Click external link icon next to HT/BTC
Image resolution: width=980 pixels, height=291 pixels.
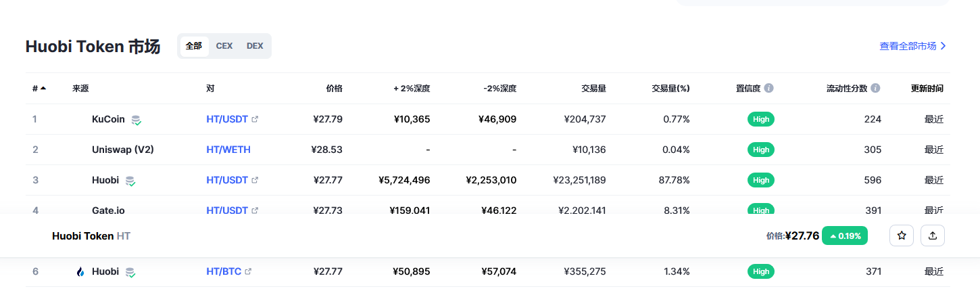248,271
